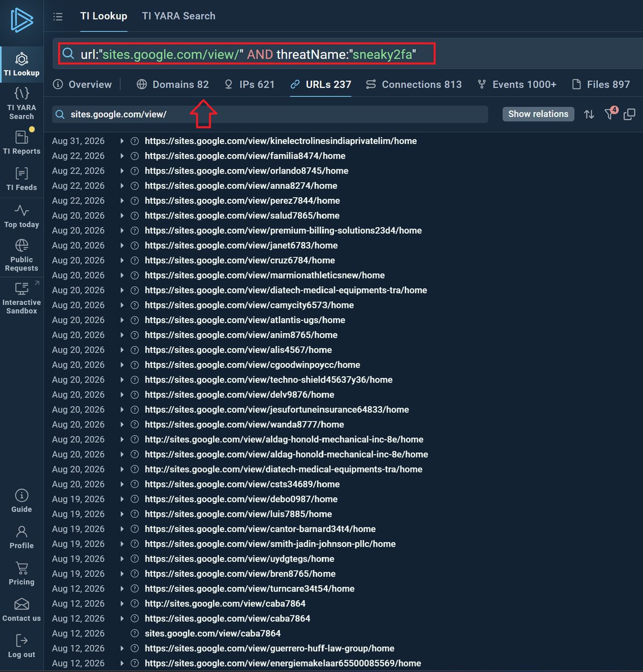Open the diatech-medical-equipments-tra https URL

[286, 291]
